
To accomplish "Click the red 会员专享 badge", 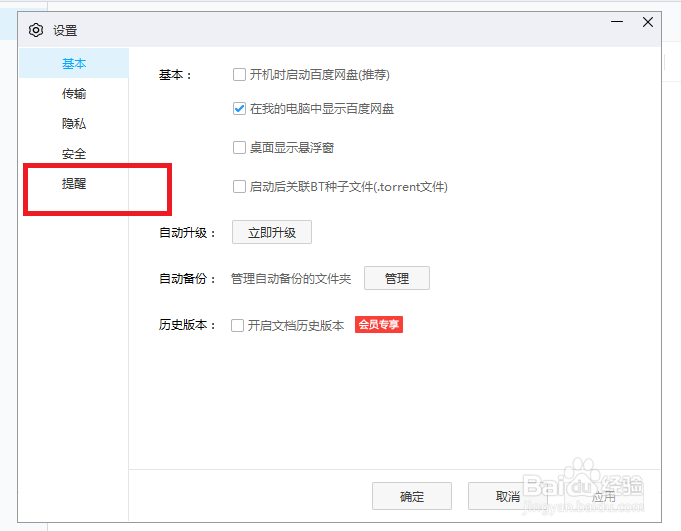I will (379, 324).
